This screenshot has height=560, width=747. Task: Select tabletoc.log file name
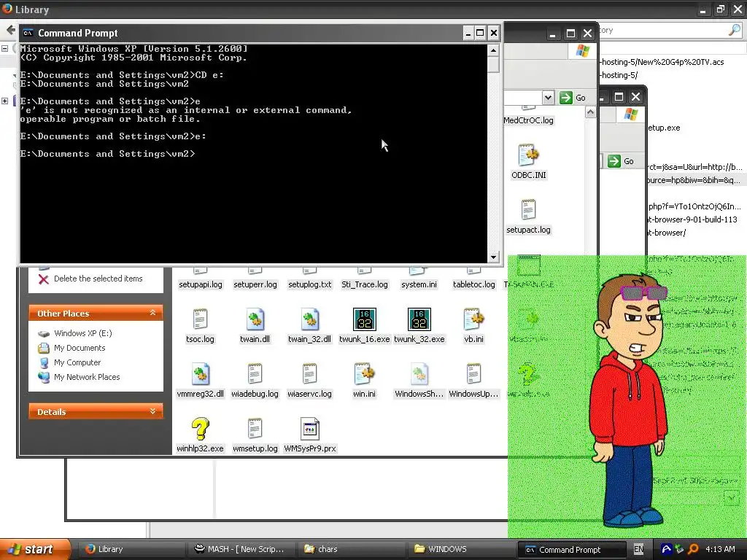pyautogui.click(x=473, y=284)
